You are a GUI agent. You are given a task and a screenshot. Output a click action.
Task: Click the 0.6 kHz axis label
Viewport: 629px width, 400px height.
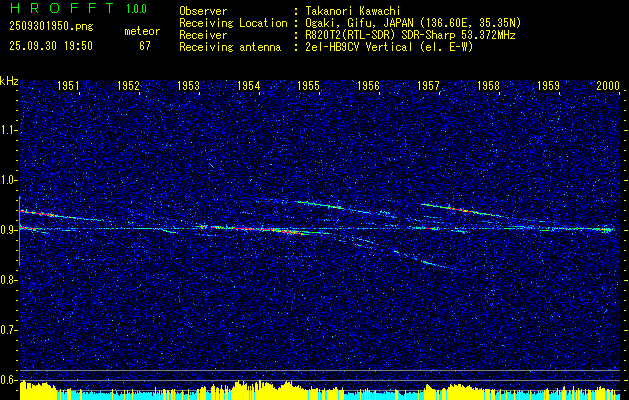9,380
